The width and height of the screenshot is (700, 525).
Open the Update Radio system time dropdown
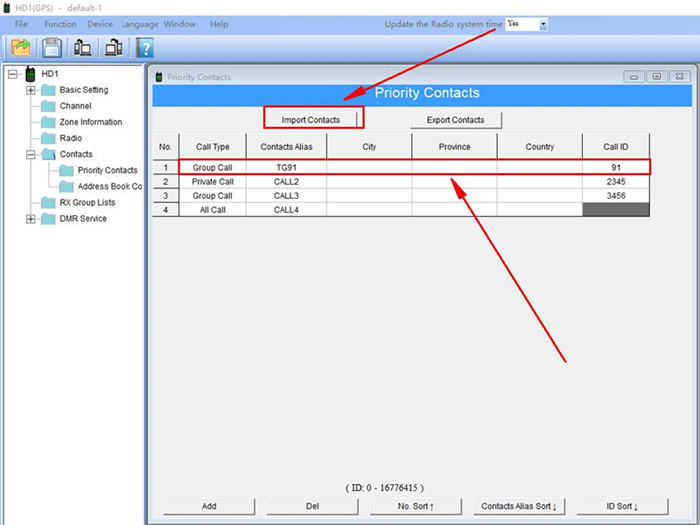pyautogui.click(x=543, y=24)
